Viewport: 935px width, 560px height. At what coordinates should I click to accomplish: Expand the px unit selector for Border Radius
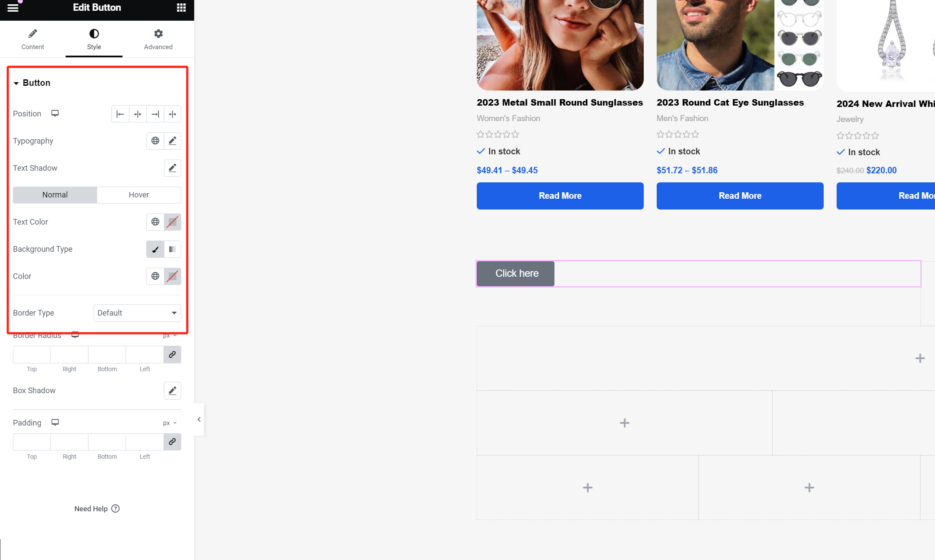point(170,335)
